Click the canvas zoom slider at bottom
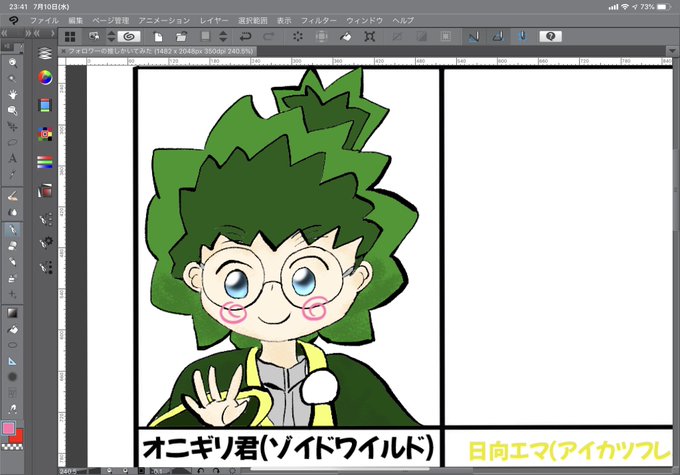 pyautogui.click(x=89, y=471)
